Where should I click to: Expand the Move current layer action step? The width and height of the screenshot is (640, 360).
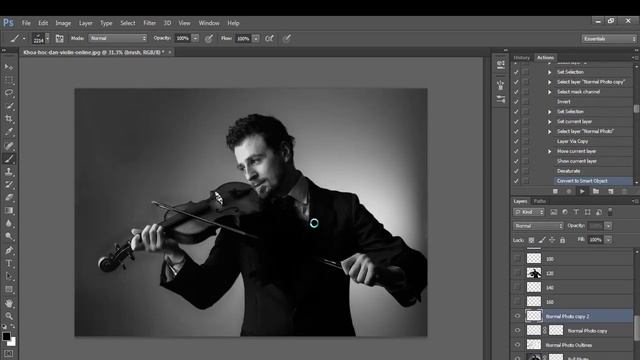tap(549, 151)
